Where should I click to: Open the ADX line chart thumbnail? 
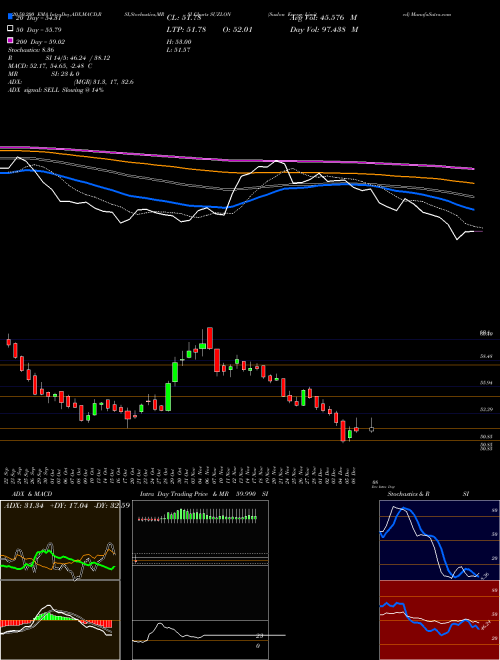pos(60,540)
